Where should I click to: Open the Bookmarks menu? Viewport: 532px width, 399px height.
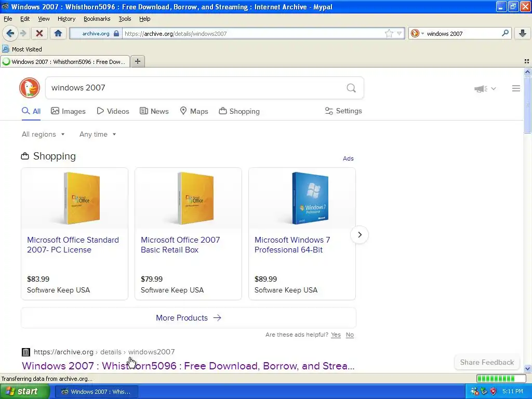(x=97, y=19)
